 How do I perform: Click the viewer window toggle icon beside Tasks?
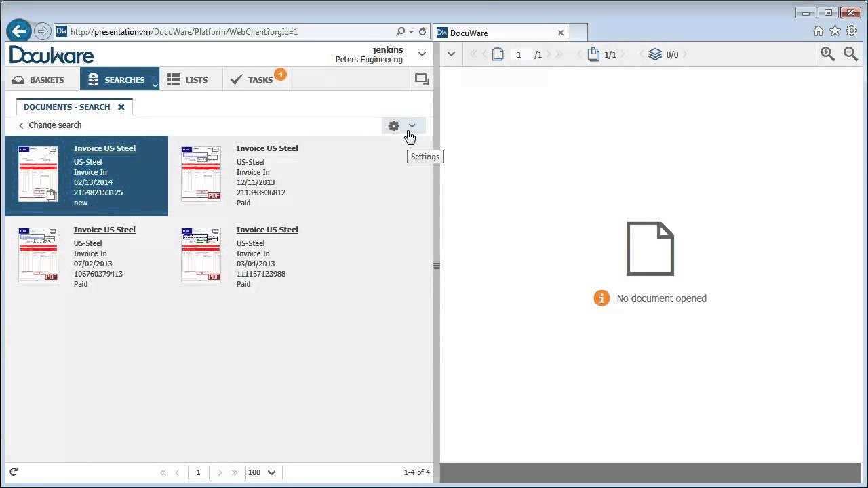[x=422, y=79]
